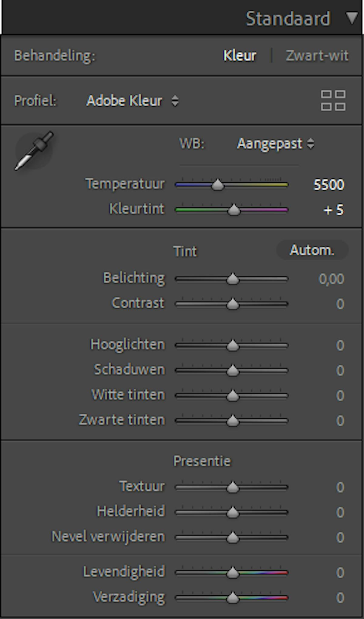Open the WB Aangepast preset dropdown

click(275, 144)
